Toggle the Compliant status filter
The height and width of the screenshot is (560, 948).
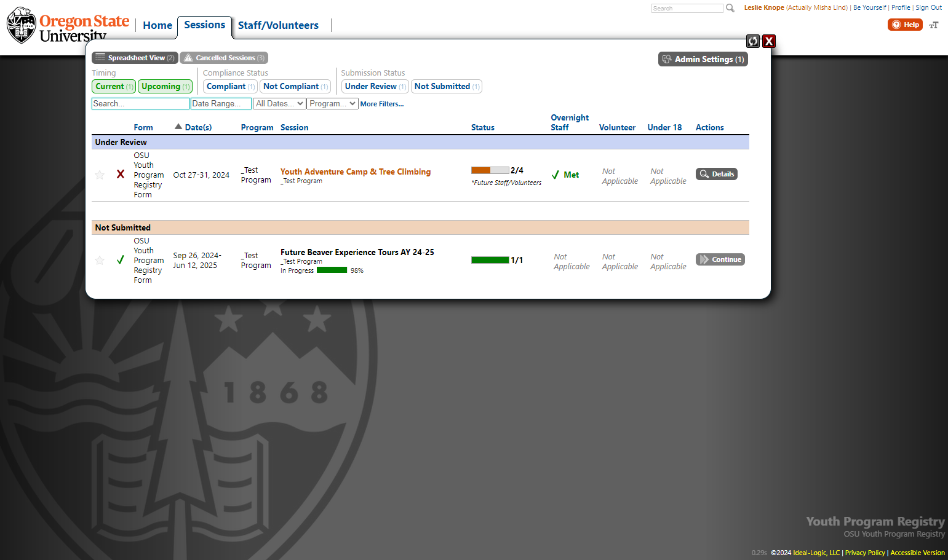pos(230,87)
